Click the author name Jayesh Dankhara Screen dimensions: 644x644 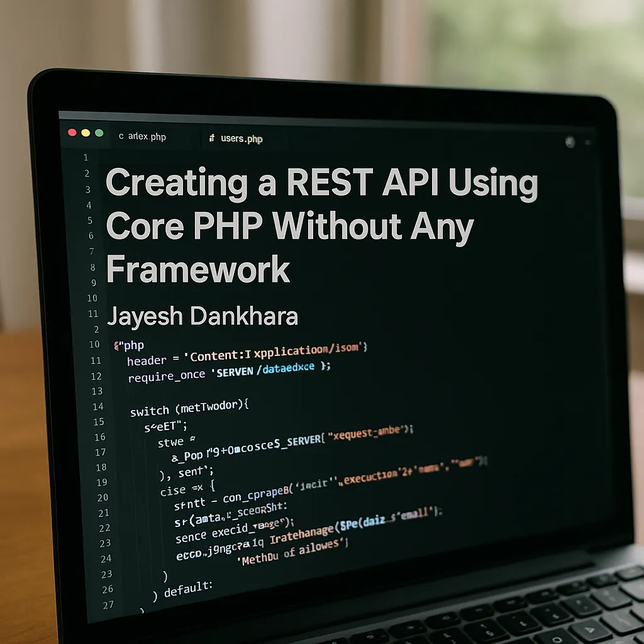203,316
